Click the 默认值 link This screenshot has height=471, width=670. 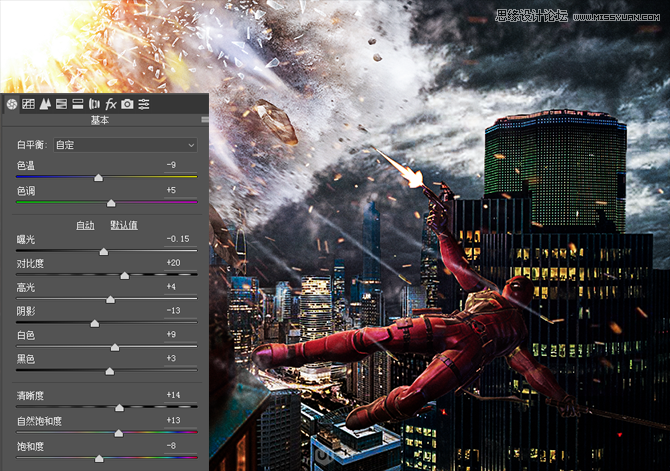[x=124, y=225]
